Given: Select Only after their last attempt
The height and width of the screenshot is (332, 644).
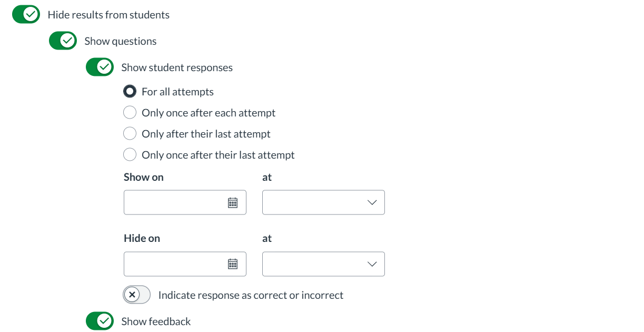Looking at the screenshot, I should (130, 134).
